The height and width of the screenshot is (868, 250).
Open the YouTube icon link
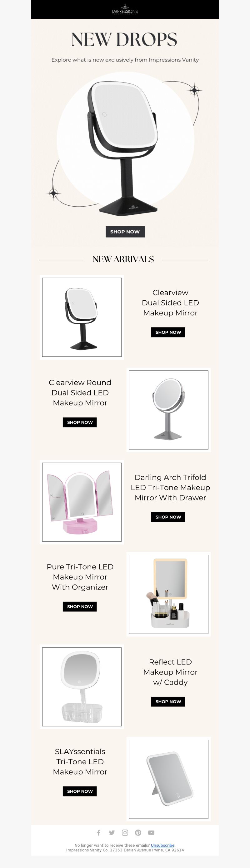coord(151,833)
